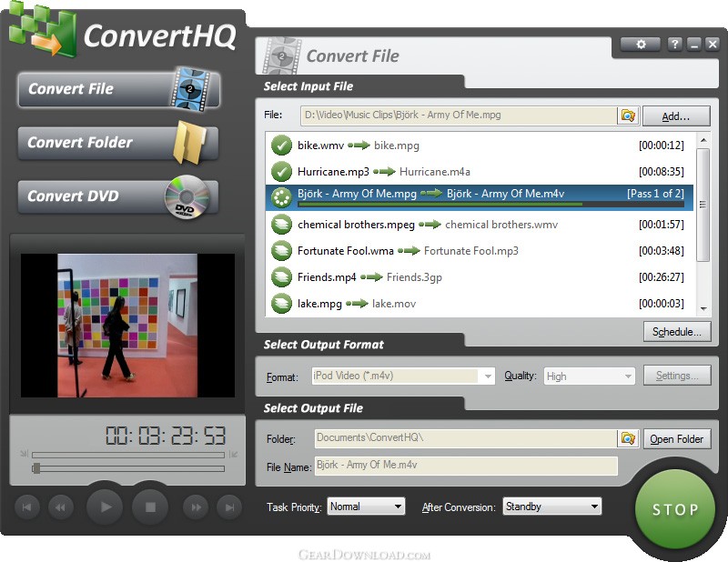
Task: Click the Björk in-progress spinner icon
Action: tap(281, 197)
